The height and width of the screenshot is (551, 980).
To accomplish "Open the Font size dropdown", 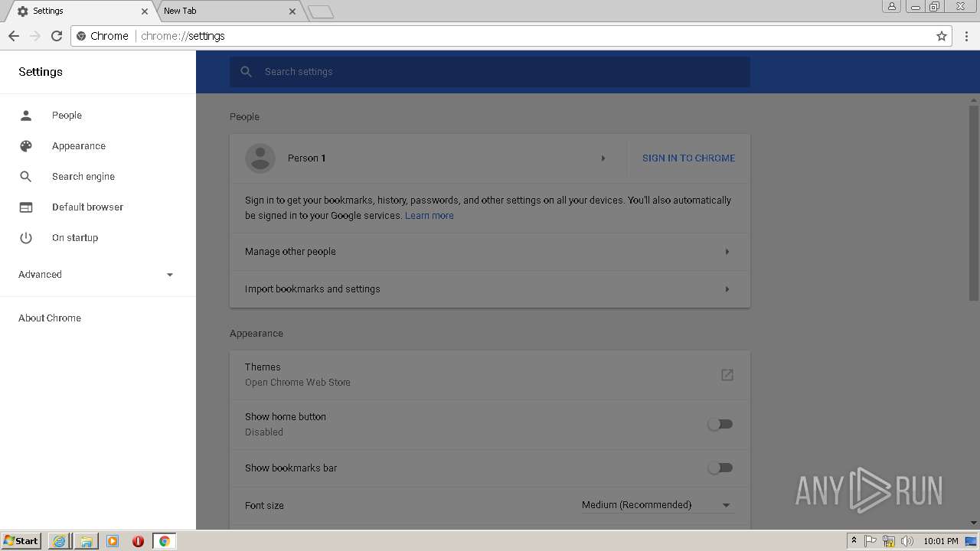I will 657,505.
